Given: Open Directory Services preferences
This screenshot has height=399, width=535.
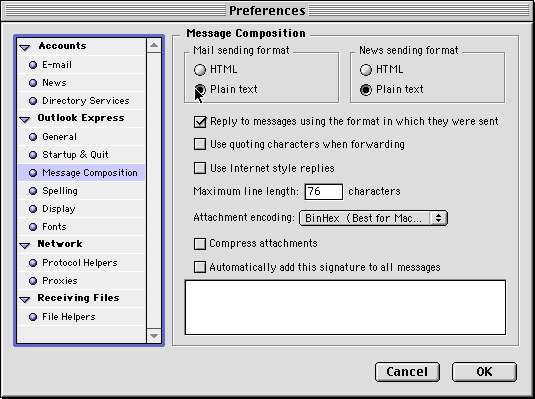Looking at the screenshot, I should point(82,101).
